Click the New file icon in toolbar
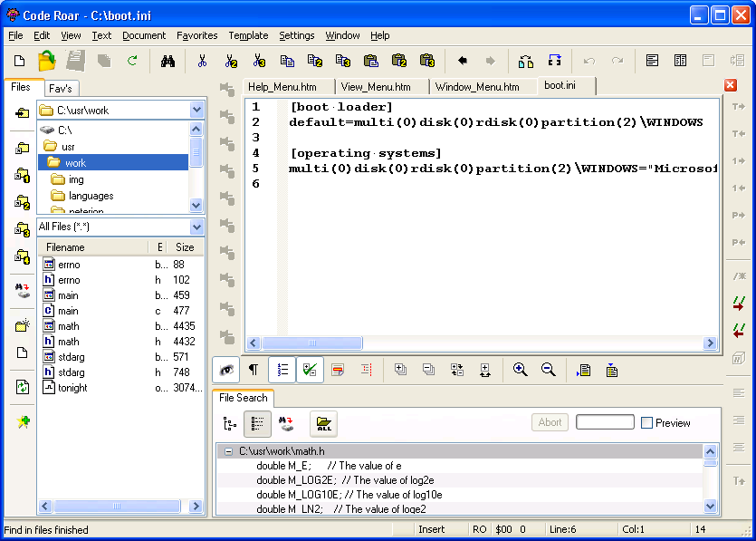Screen dimensions: 756x541 19,61
